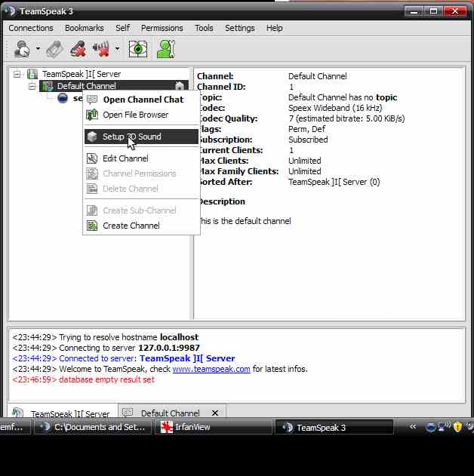The image size is (474, 476).
Task: Click the blue client status ball in the tree
Action: click(63, 98)
